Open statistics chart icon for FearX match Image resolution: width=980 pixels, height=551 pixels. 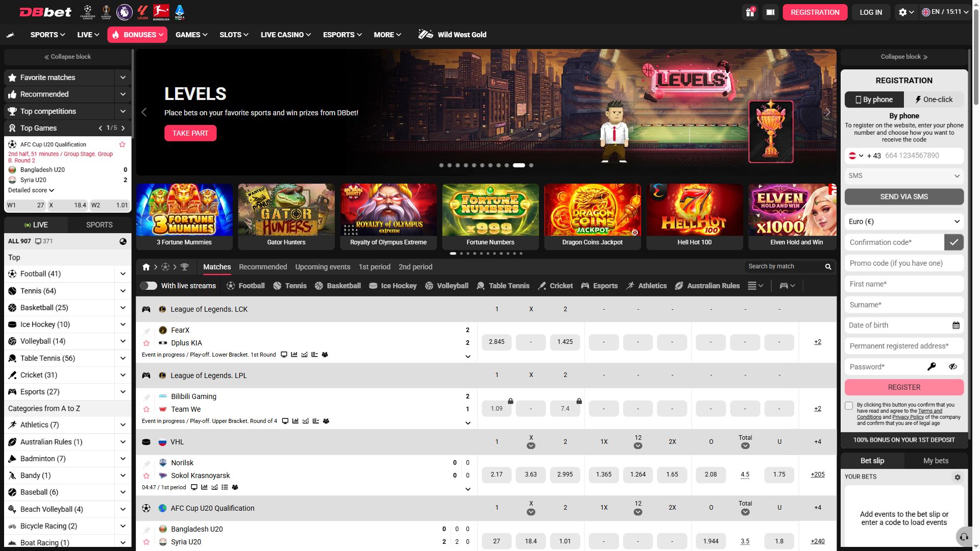coord(294,355)
